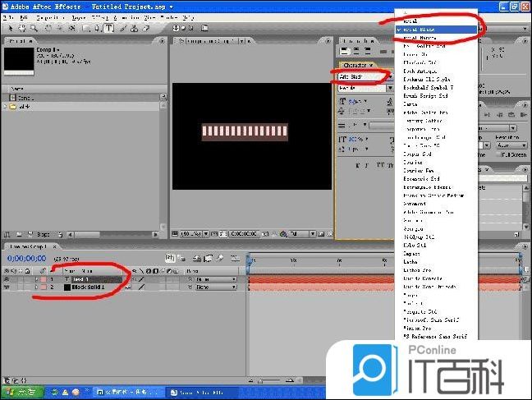Screen dimensions: 532x400
Task: Select the Clone Stamp tool
Action: click(x=134, y=27)
